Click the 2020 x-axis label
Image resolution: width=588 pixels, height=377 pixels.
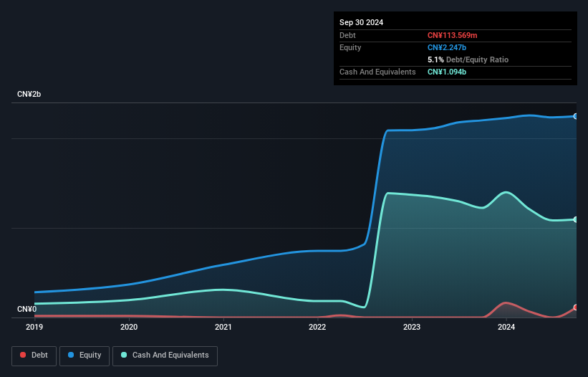[x=129, y=327]
